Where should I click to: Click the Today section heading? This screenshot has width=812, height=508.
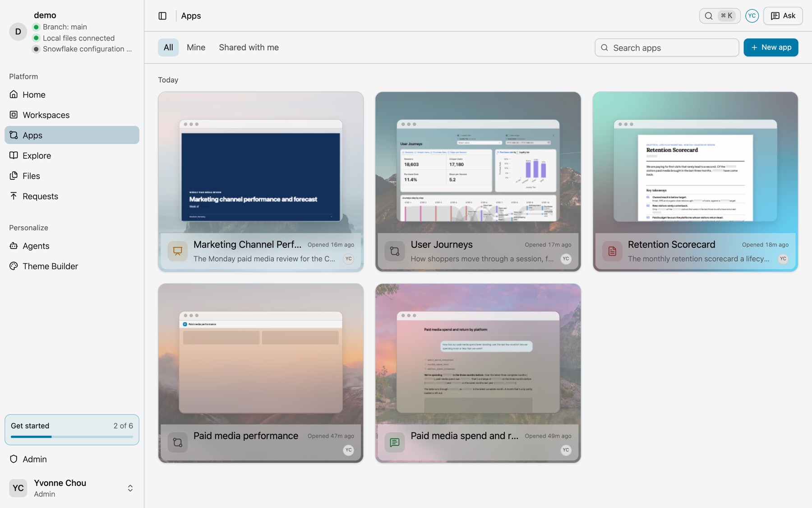pyautogui.click(x=168, y=80)
